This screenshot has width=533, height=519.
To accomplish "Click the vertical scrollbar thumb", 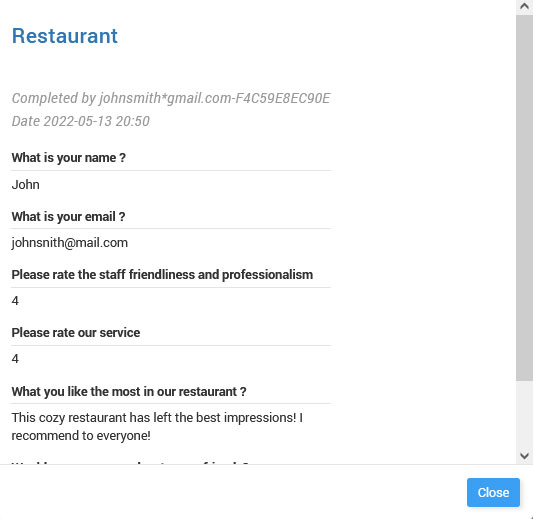I will [x=524, y=198].
